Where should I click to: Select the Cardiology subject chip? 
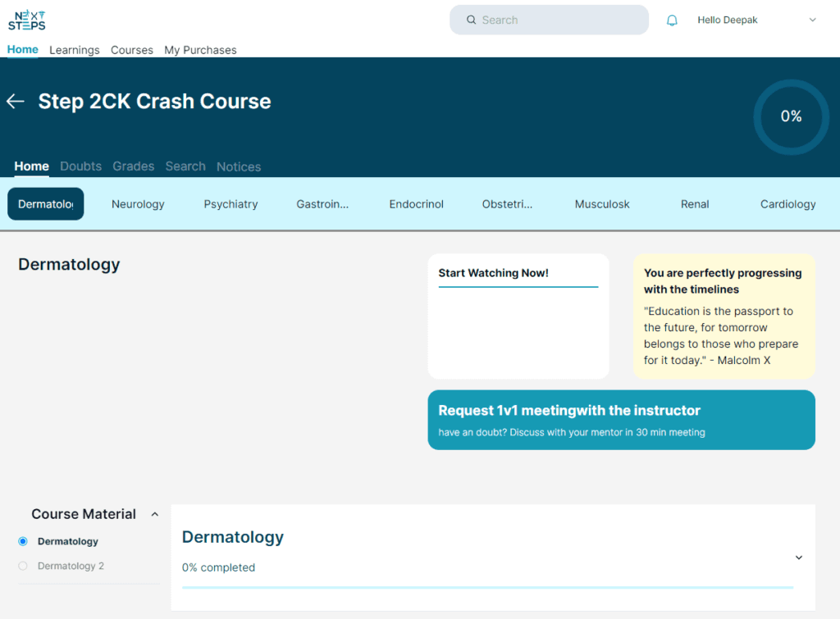tap(787, 203)
